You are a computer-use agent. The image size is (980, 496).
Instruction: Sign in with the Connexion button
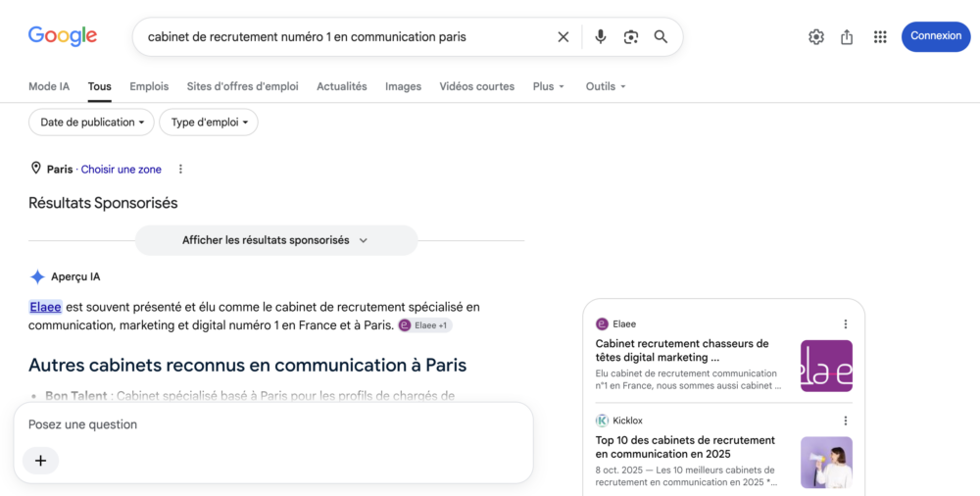(936, 36)
